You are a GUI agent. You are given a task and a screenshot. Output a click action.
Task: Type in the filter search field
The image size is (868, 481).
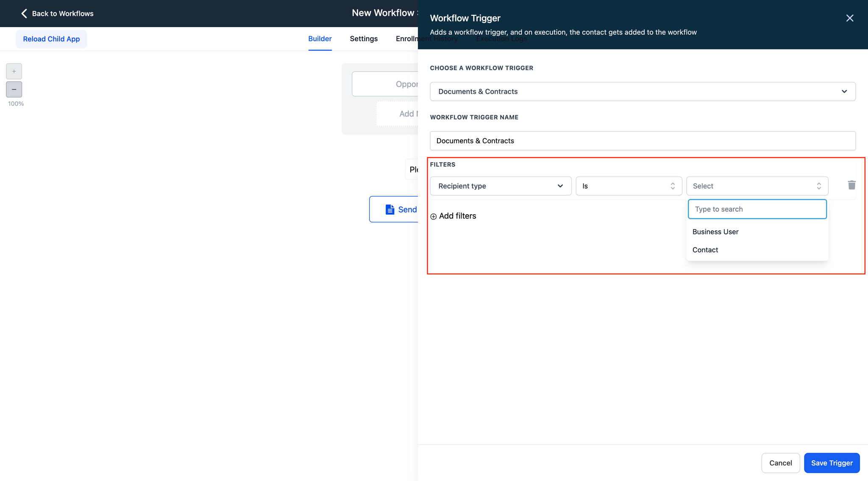click(x=757, y=209)
